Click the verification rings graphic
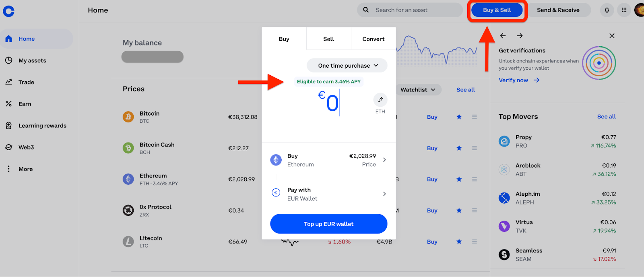The height and width of the screenshot is (277, 644). (599, 63)
